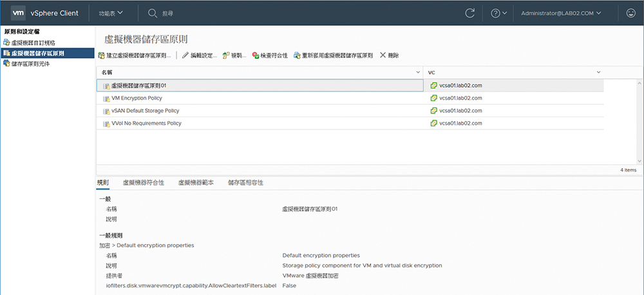Image resolution: width=644 pixels, height=295 pixels.
Task: Switch to the 虛擬機器符合性 tab
Action: pos(144,183)
